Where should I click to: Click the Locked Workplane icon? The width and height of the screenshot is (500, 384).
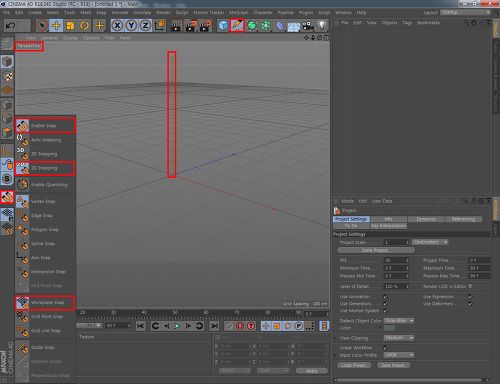(x=7, y=214)
